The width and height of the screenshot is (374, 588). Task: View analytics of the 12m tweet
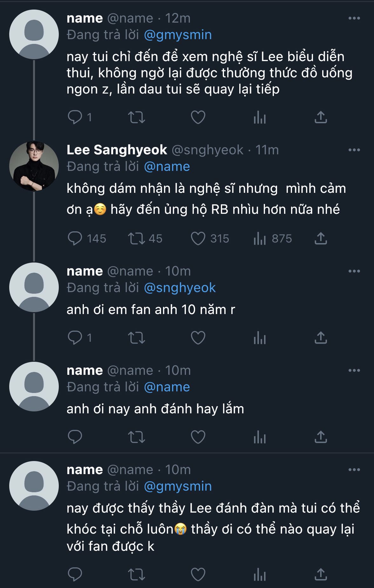260,117
